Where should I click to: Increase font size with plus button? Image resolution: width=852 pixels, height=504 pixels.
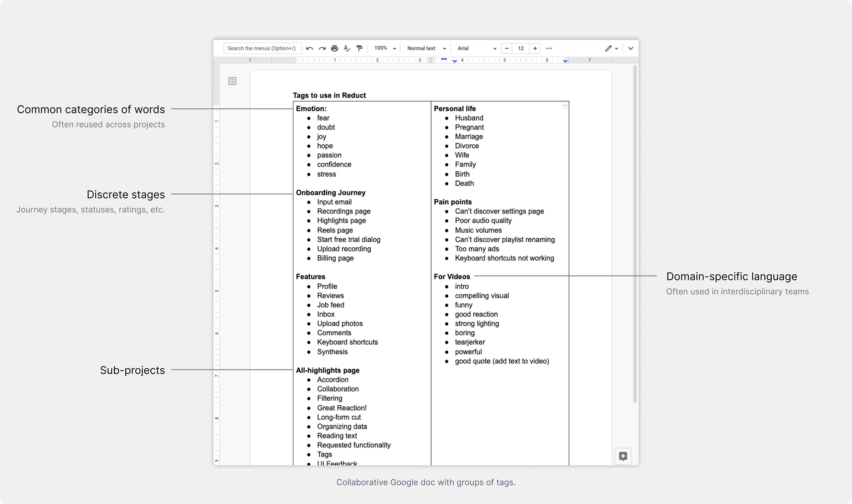[535, 49]
